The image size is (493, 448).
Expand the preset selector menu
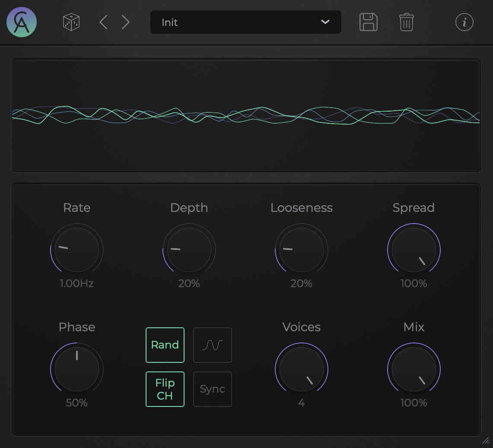[x=245, y=22]
